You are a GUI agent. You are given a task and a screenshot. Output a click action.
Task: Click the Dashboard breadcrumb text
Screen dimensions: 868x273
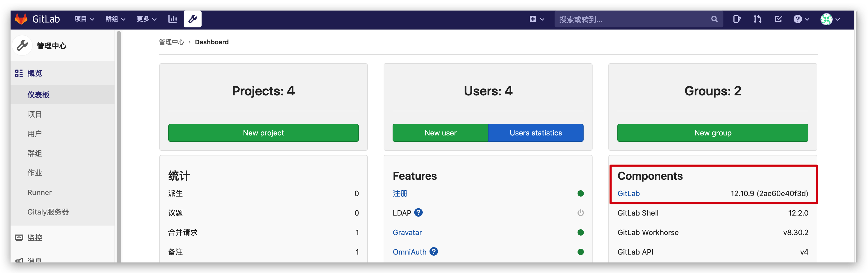point(212,42)
